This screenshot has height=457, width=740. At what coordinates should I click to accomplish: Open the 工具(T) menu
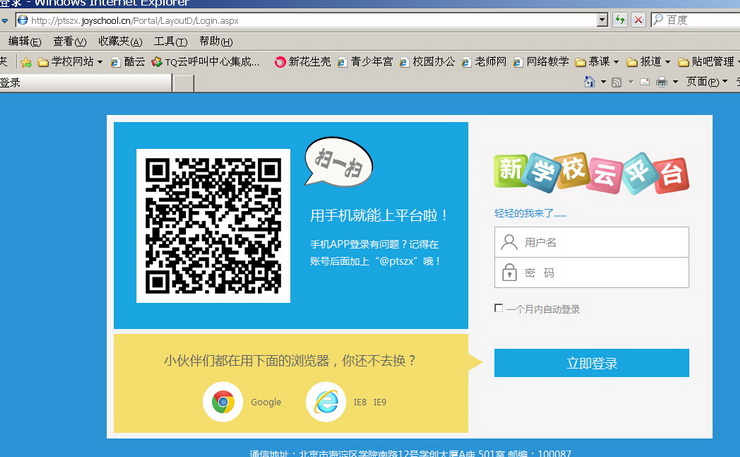click(x=170, y=42)
